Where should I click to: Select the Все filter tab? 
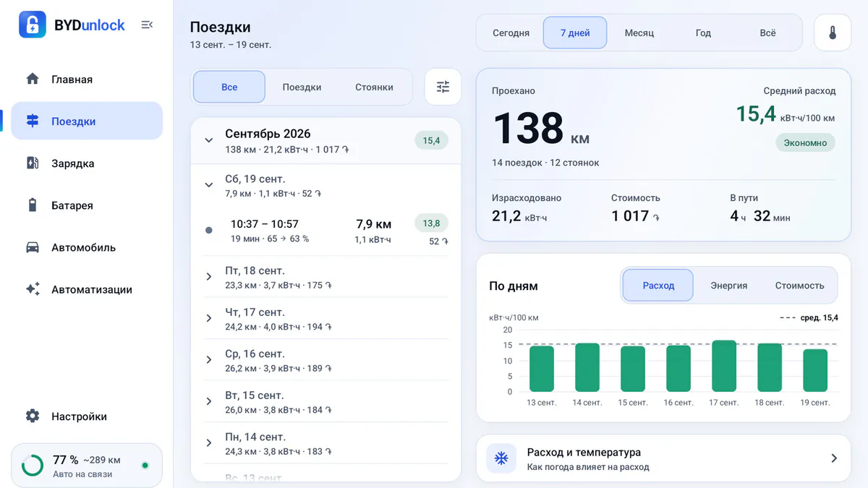[229, 87]
